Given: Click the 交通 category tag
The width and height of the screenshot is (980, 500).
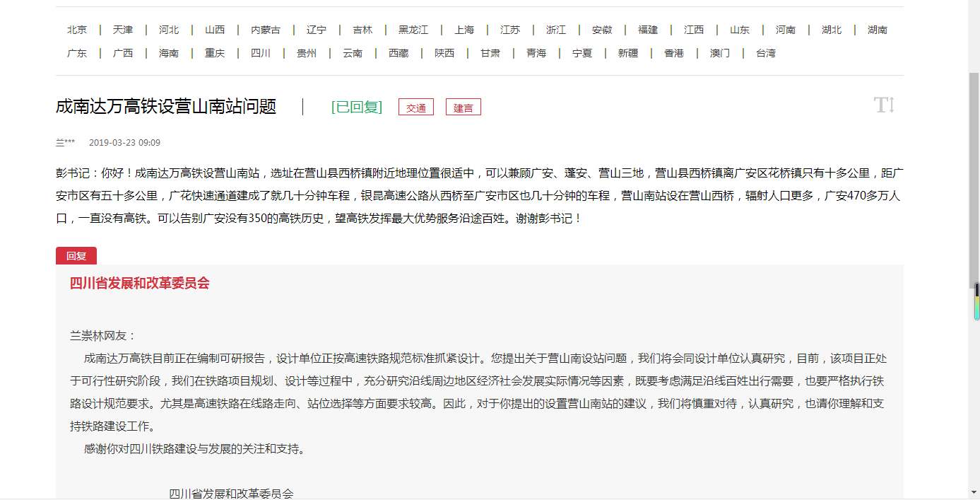Looking at the screenshot, I should click(416, 107).
